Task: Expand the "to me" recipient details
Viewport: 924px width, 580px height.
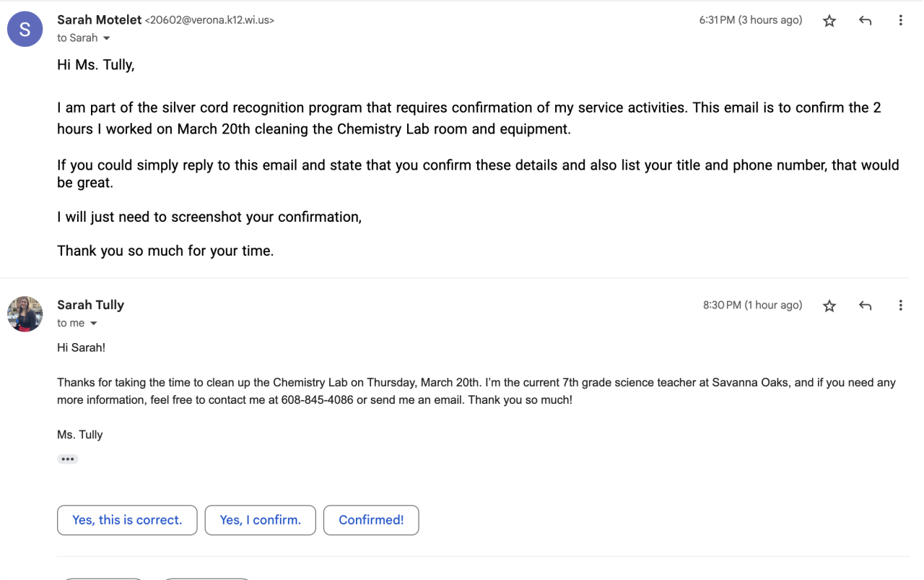Action: [94, 324]
